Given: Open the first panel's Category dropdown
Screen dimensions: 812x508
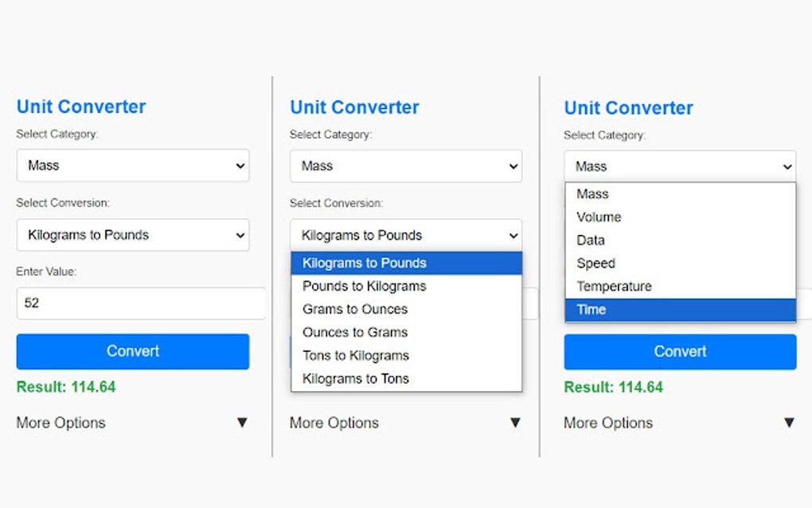Looking at the screenshot, I should click(132, 166).
